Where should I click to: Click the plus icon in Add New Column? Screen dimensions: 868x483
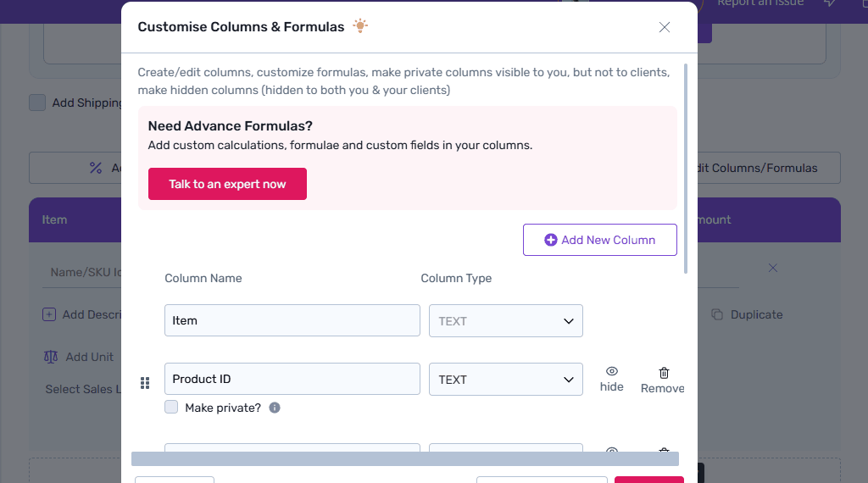[551, 240]
